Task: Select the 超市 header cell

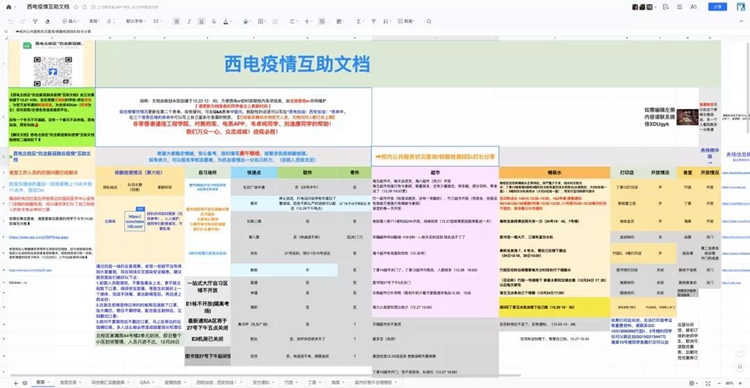Action: [435, 172]
